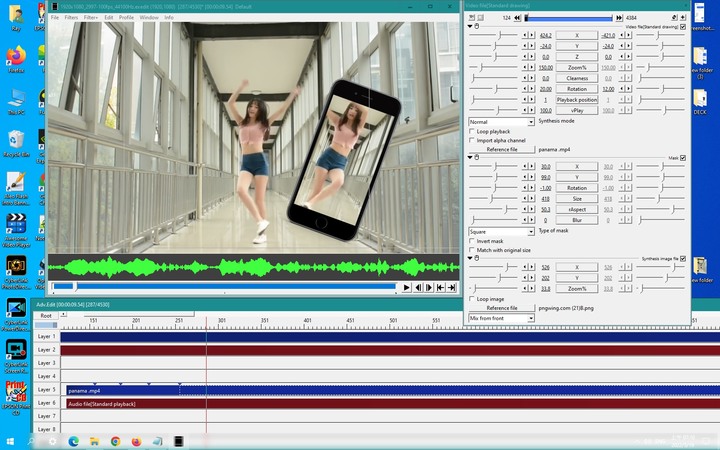Select the panama .mp4 clip on Layer 5

pyautogui.click(x=393, y=391)
